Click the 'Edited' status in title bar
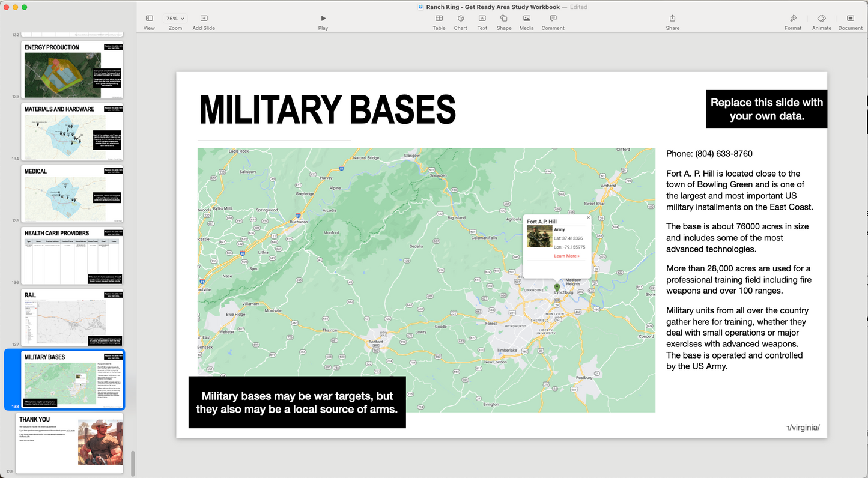This screenshot has height=478, width=868. point(579,7)
